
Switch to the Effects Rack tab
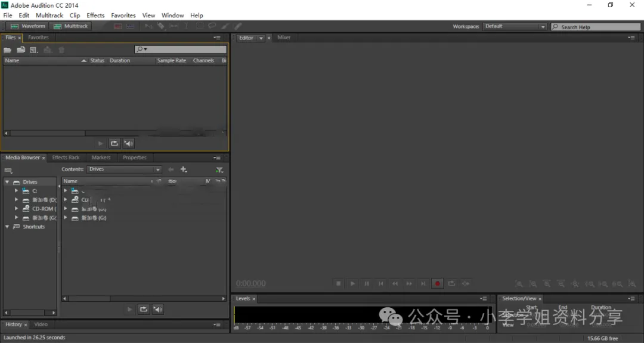coord(66,157)
